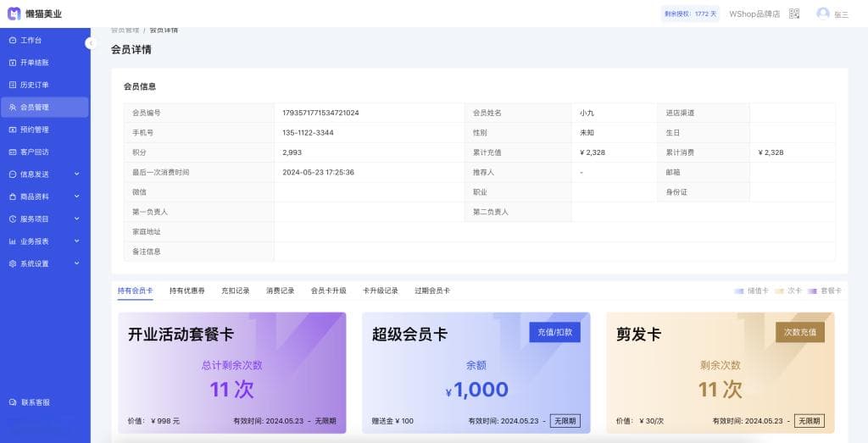
Task: Click the 储值卡 legend color swatch
Action: (x=739, y=291)
